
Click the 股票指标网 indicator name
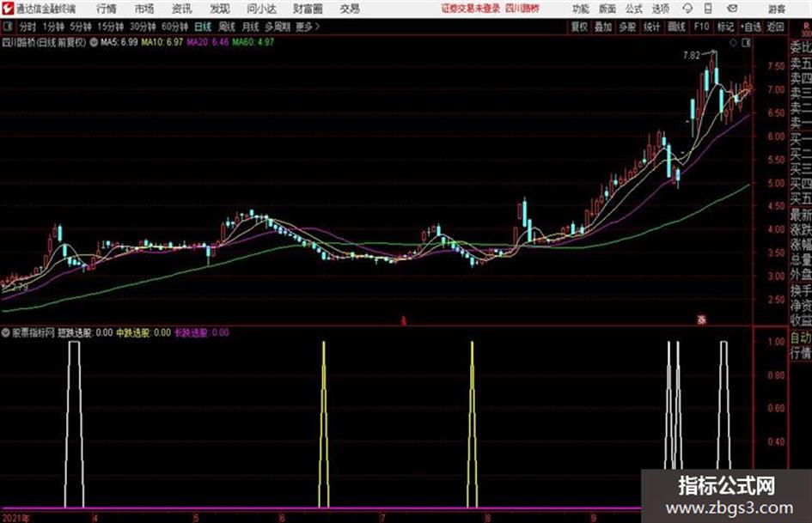point(34,333)
